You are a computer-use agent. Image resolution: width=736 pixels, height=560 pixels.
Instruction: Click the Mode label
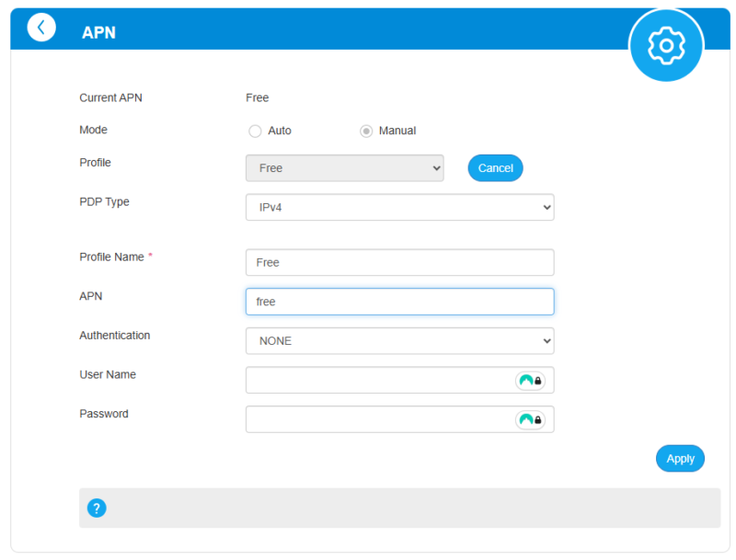94,130
